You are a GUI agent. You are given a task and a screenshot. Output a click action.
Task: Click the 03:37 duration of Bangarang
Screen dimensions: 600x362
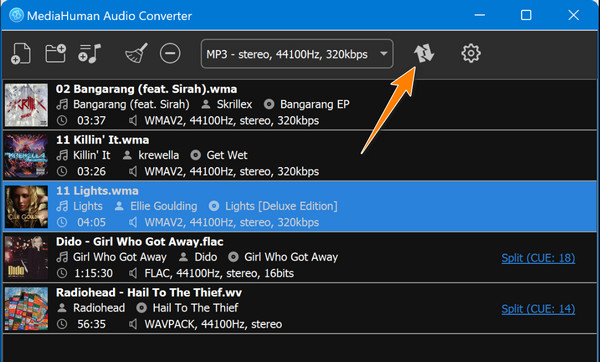[91, 121]
